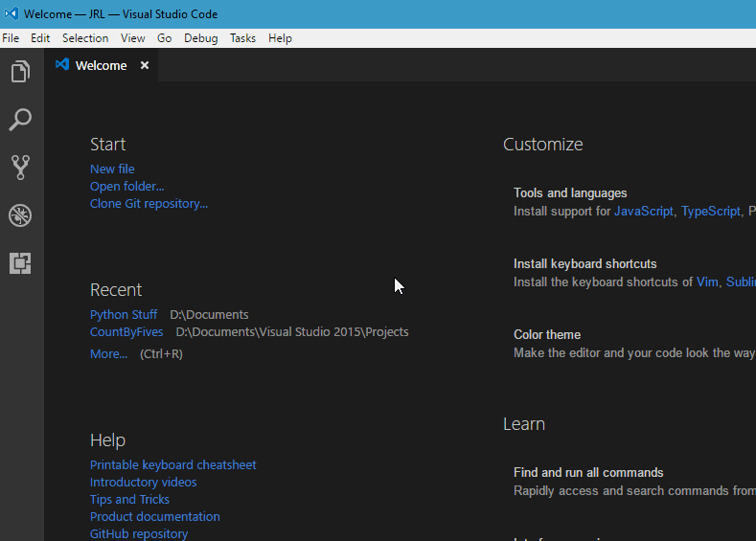Open the Extensions panel icon
This screenshot has width=756, height=541.
click(20, 263)
